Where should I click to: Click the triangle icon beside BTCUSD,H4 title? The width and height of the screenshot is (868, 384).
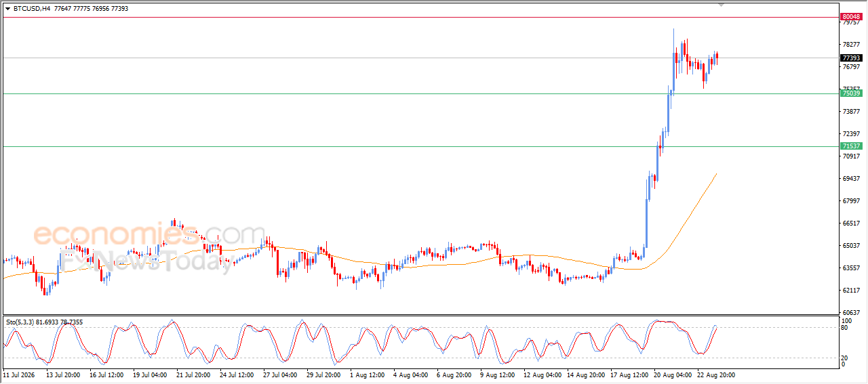[x=7, y=9]
